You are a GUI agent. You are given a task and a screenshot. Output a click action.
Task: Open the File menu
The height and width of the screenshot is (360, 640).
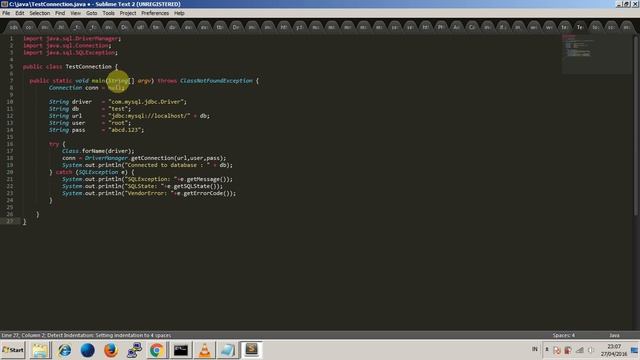(6, 13)
